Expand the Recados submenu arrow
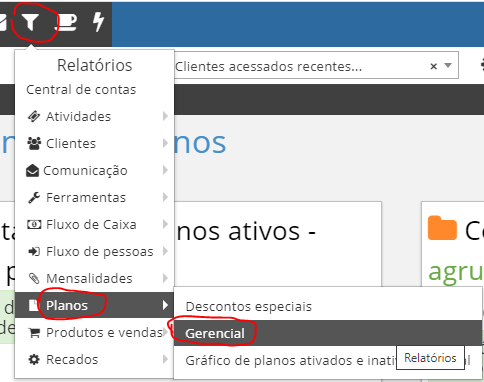484x382 pixels. (x=165, y=359)
